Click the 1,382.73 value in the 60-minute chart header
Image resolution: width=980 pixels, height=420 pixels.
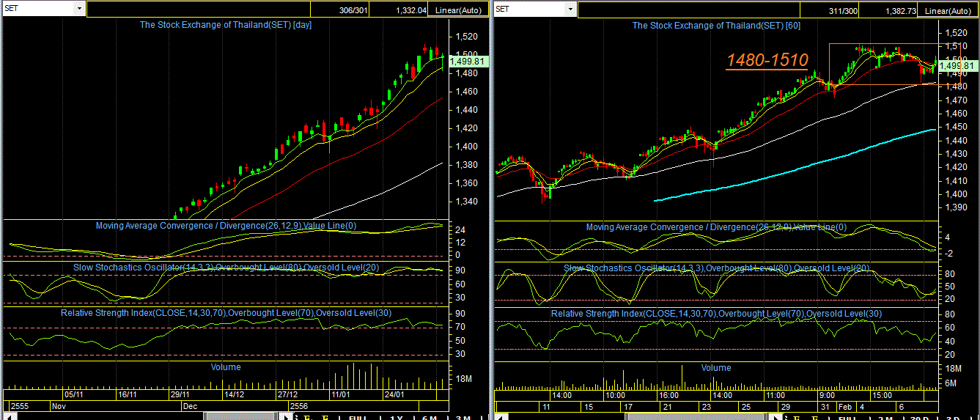tap(900, 10)
